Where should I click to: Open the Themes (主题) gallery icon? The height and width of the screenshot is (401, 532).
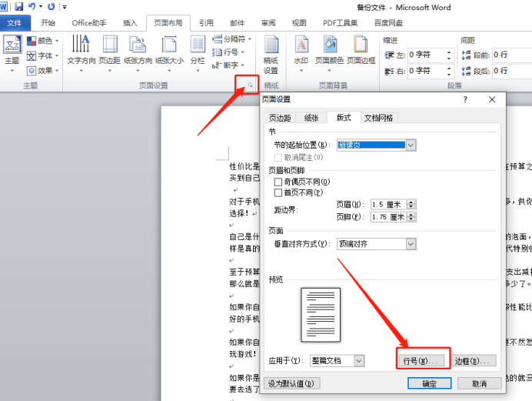pos(12,44)
